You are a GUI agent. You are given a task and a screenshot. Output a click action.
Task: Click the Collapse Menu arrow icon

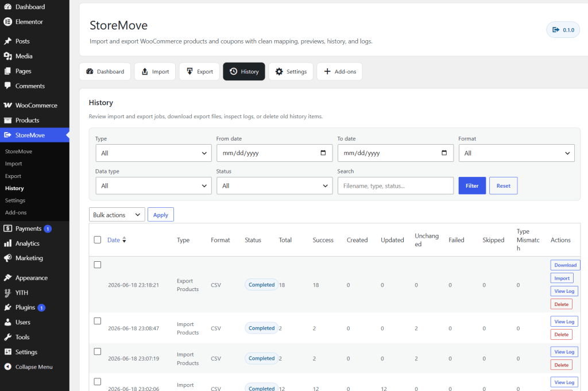[x=7, y=367]
